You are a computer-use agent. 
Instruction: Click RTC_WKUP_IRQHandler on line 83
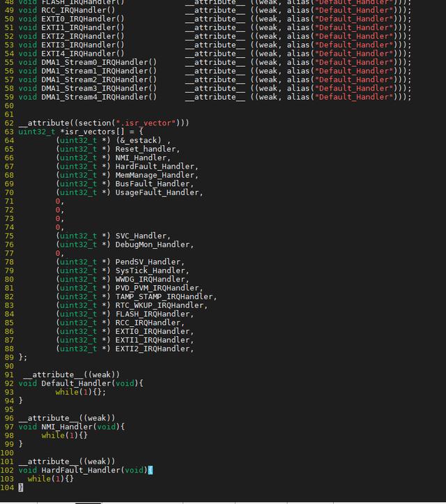click(x=160, y=305)
